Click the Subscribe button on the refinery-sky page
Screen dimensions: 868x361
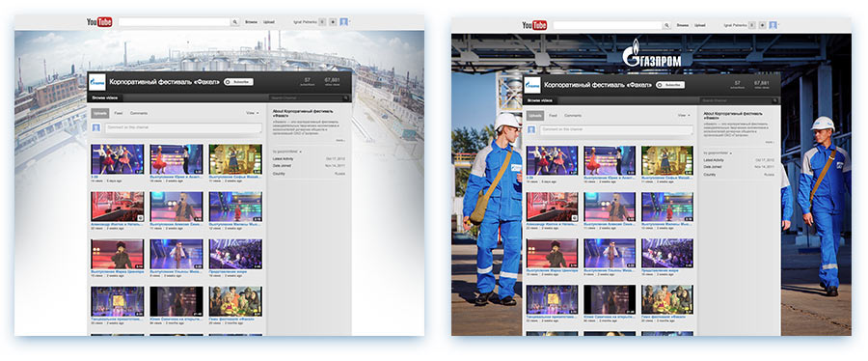[238, 82]
